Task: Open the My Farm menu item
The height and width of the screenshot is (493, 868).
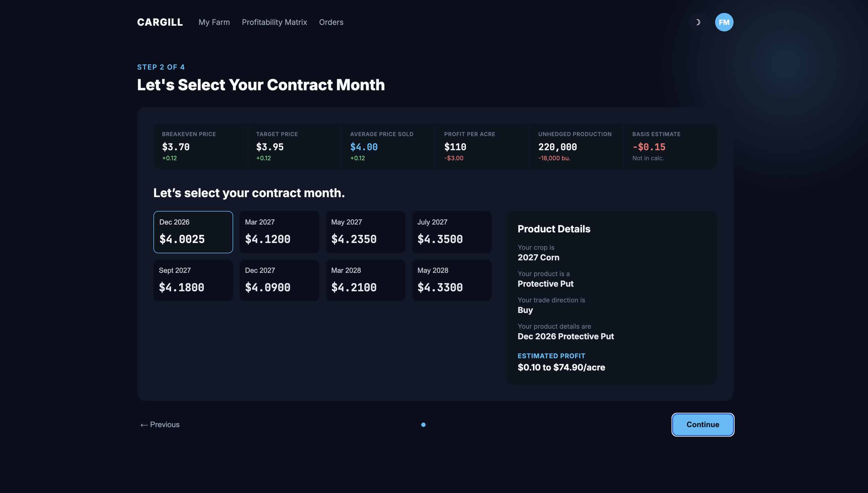Action: click(214, 22)
